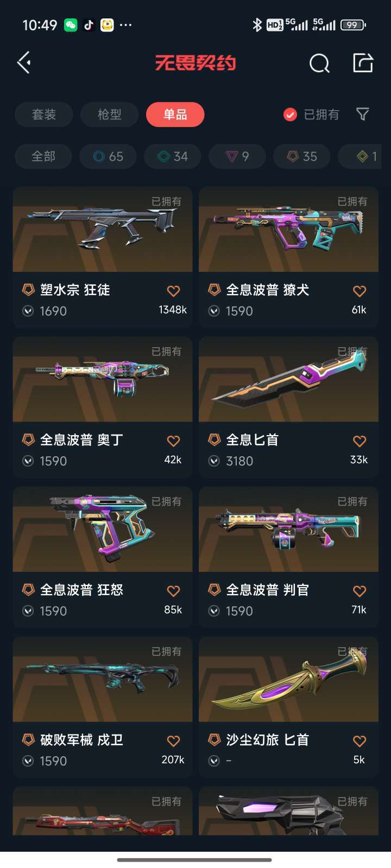
Task: Filter by blue tier with 65 items
Action: tap(108, 156)
